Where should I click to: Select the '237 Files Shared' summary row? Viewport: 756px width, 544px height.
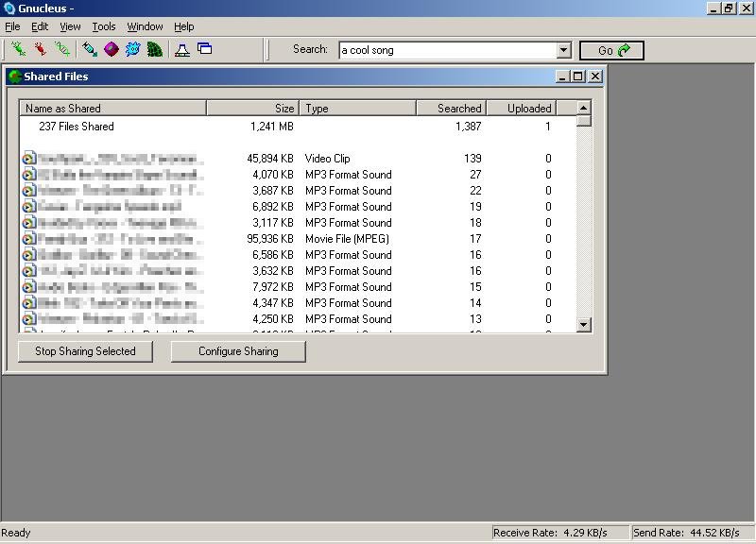tap(298, 127)
